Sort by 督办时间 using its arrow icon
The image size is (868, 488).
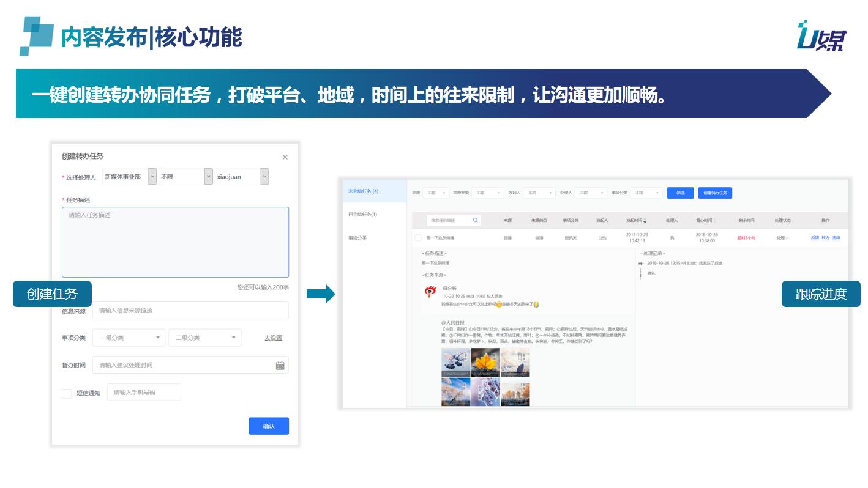pyautogui.click(x=714, y=221)
